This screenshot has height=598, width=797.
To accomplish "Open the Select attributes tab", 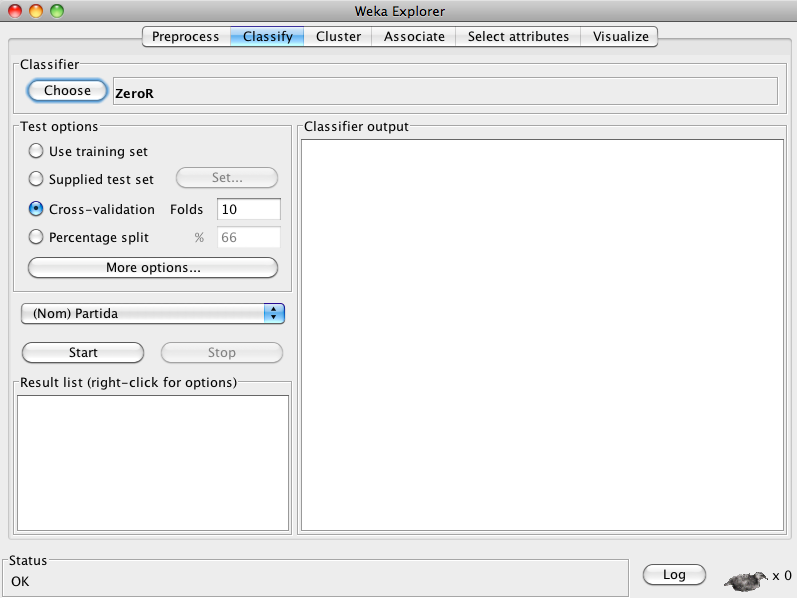I will tap(518, 37).
